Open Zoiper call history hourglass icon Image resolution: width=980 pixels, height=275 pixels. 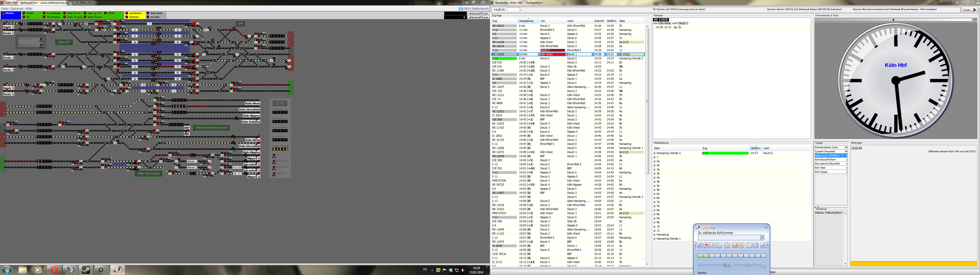pos(741,245)
